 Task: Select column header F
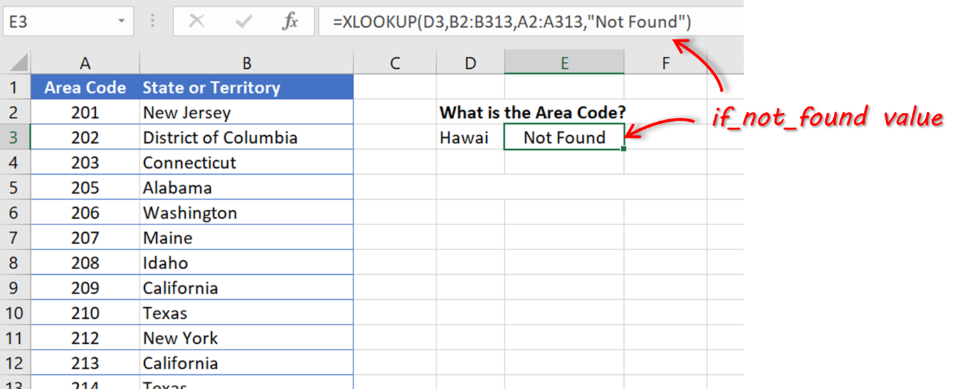(x=665, y=62)
